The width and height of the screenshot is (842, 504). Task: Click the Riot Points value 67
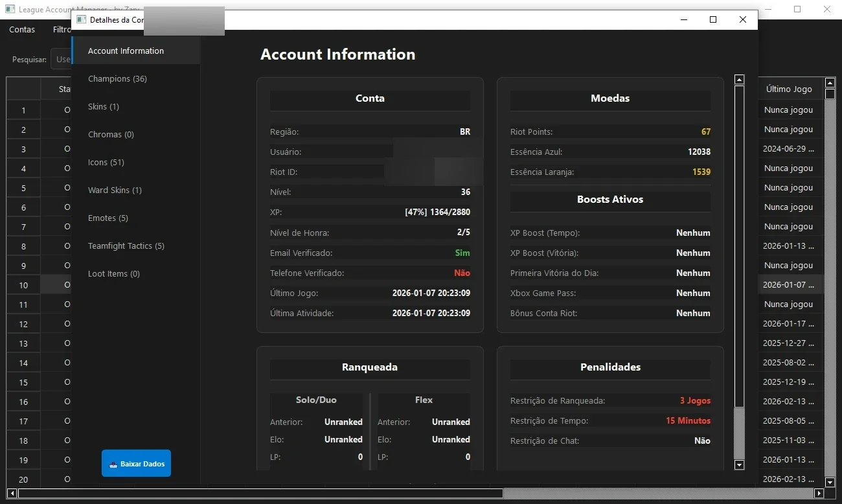pos(705,132)
